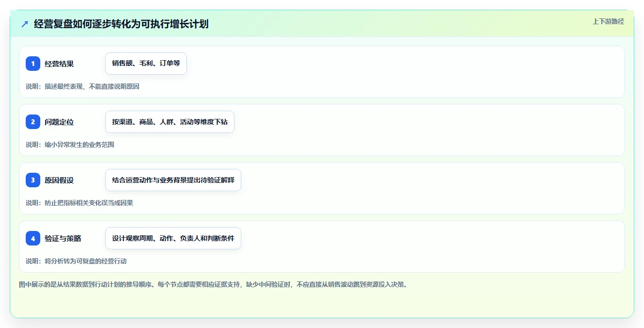This screenshot has height=328, width=644.
Task: Click number badge 3 for 原因假设
Action: tap(33, 180)
